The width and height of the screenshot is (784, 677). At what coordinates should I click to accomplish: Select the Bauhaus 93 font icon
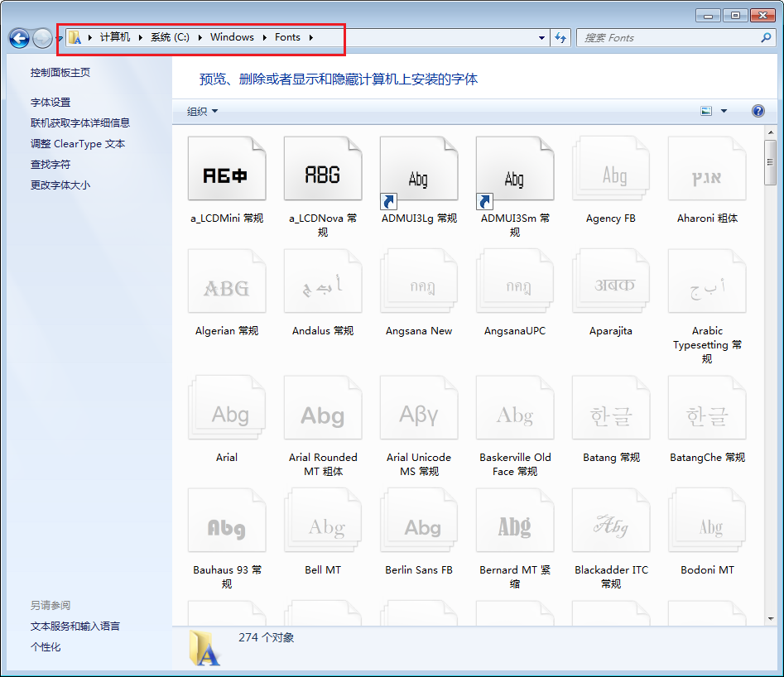coord(226,522)
